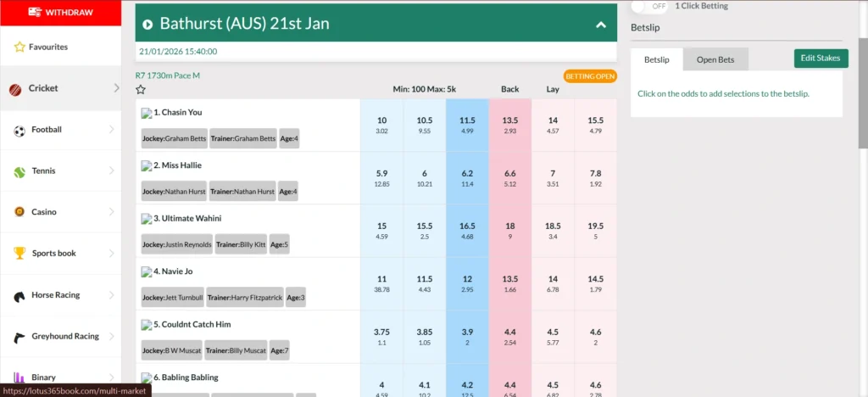Toggle 1 Click Betting switch
Screen dimensions: 868x397
coord(648,6)
